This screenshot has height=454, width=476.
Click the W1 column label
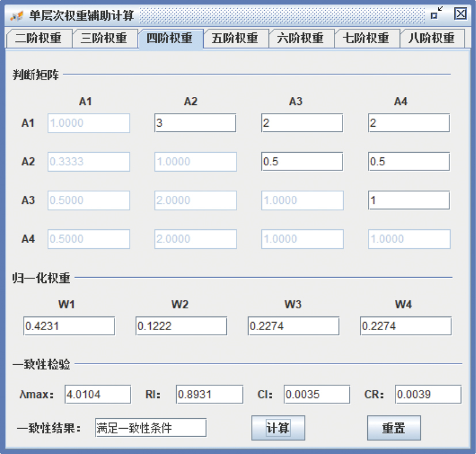(67, 304)
